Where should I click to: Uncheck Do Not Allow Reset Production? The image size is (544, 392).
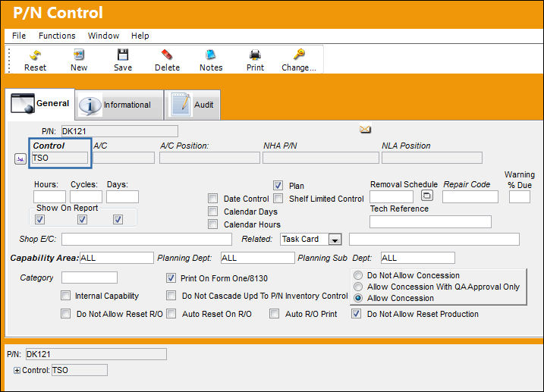tap(356, 314)
